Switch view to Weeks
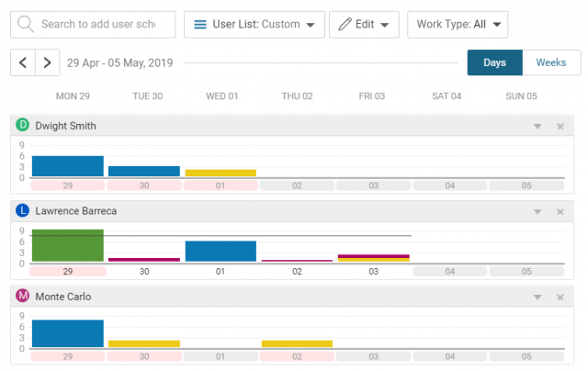The image size is (588, 371). [551, 62]
